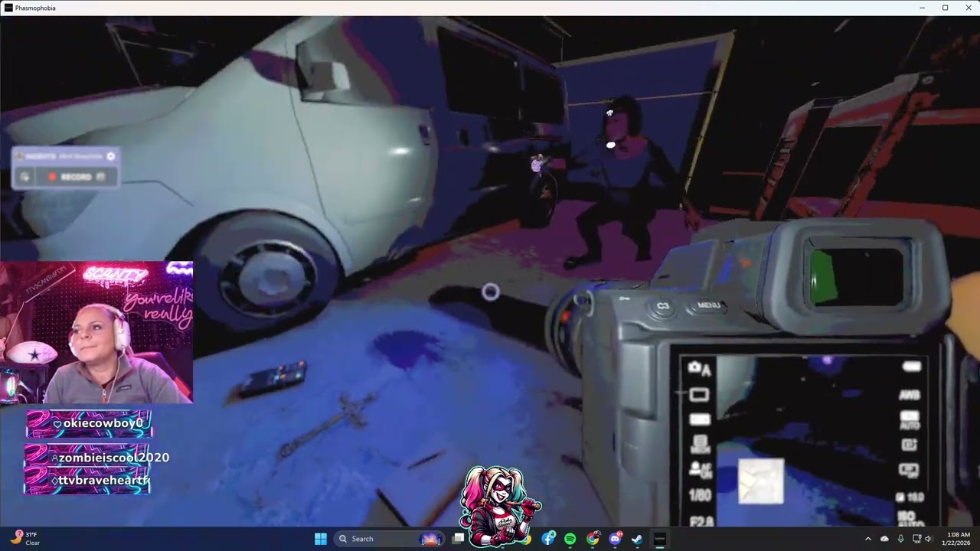
Task: Open the 31°F Clear weather widget
Action: [24, 539]
